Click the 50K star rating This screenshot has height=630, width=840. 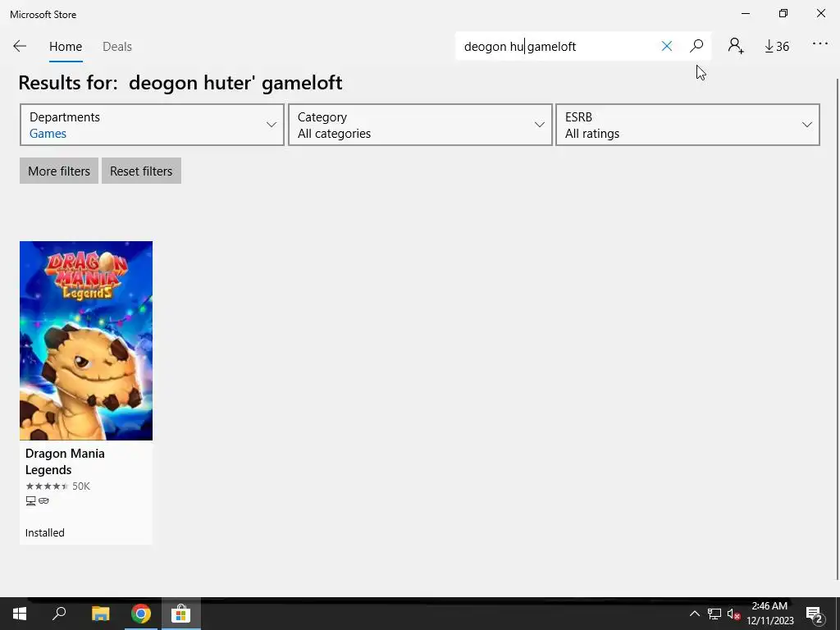tap(57, 486)
